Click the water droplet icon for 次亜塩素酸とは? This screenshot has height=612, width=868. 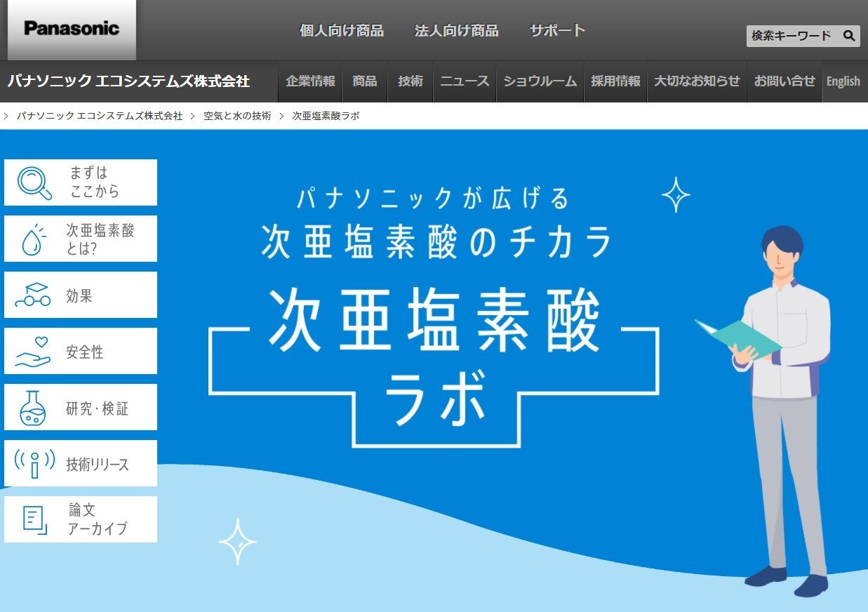[x=34, y=239]
